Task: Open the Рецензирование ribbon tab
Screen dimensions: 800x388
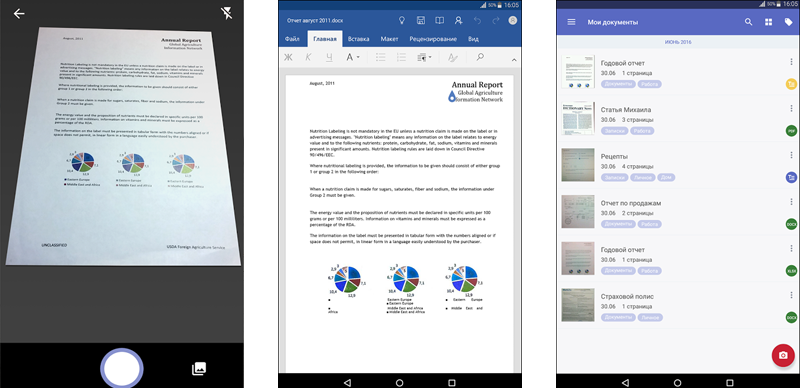Action: [433, 39]
